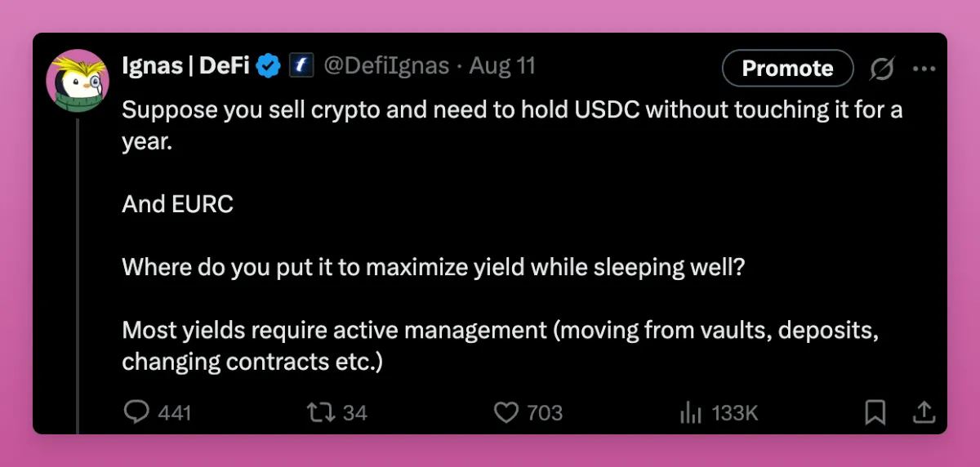
Task: Open the Aug 11 timestamp link
Action: [x=502, y=66]
